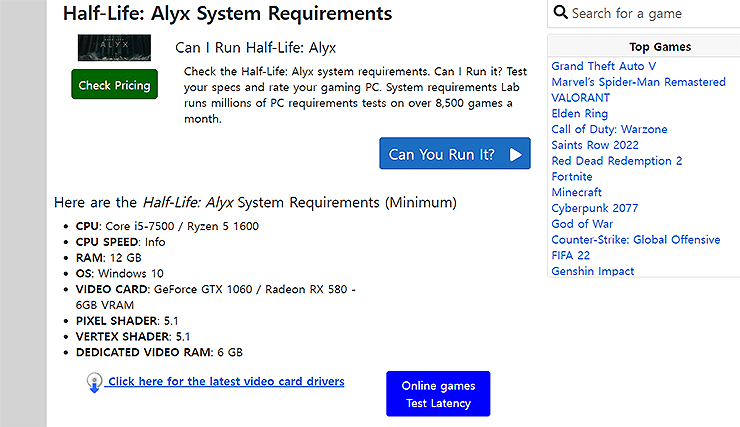This screenshot has height=427, width=740.
Task: Open the God of War link
Action: coord(582,224)
